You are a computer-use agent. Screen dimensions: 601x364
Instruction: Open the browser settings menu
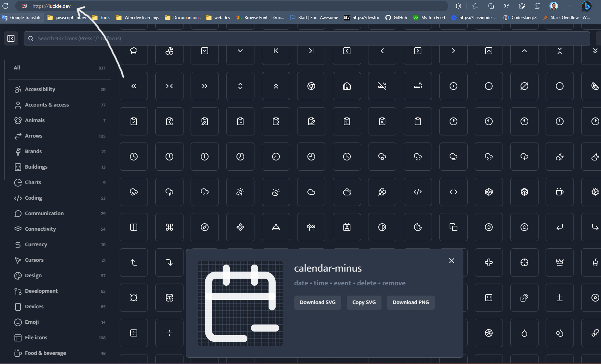(x=570, y=6)
